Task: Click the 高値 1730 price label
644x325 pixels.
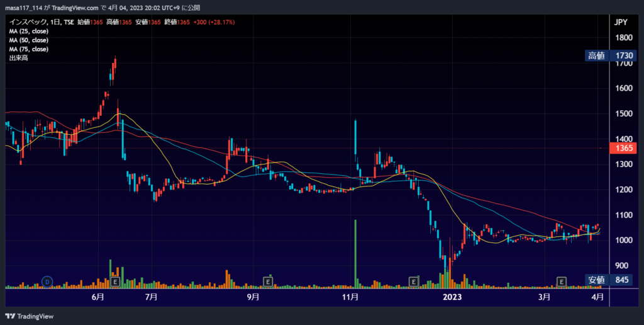Action: pos(611,55)
